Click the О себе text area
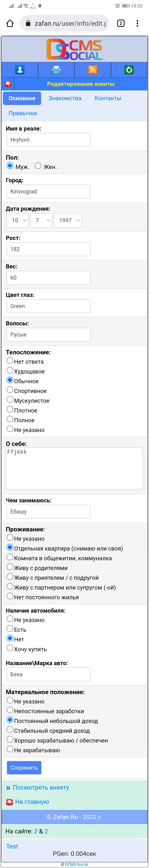The width and height of the screenshot is (149, 868). coord(74,468)
